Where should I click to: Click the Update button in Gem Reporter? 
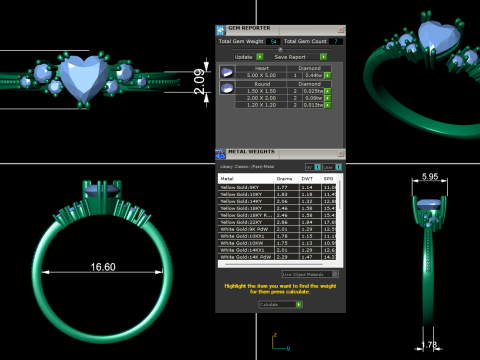point(248,57)
